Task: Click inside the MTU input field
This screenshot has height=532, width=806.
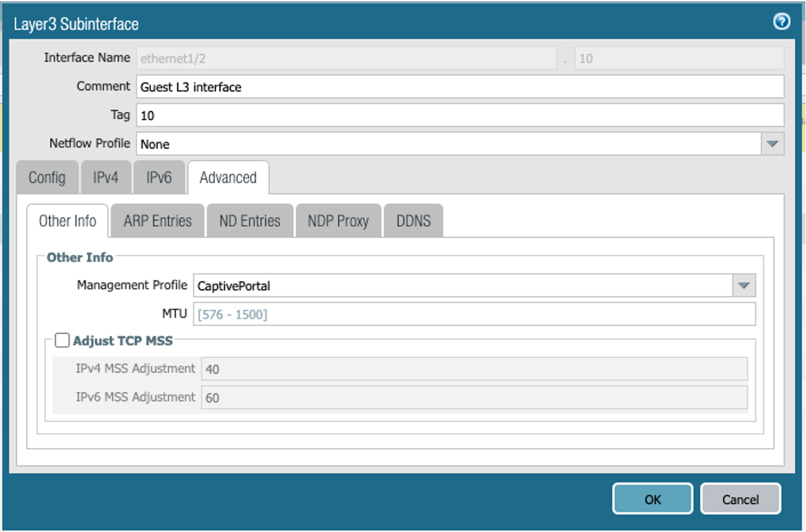Action: coord(444,313)
